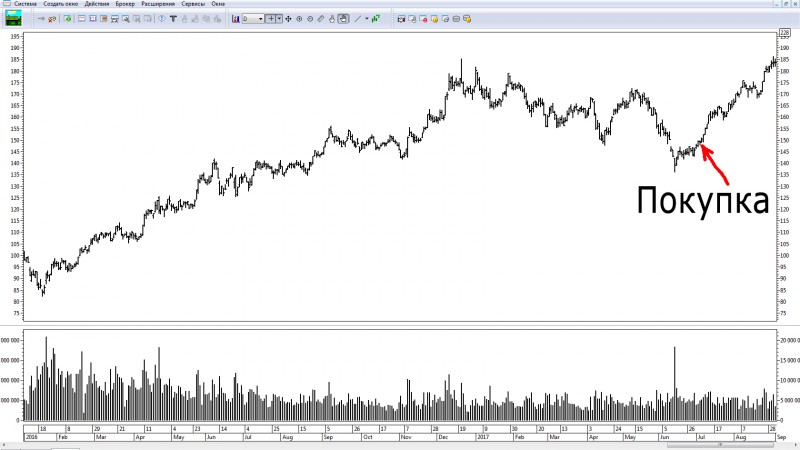Screen dimensions: 800x450
Task: Click the 228 label at chart corner
Action: click(785, 32)
